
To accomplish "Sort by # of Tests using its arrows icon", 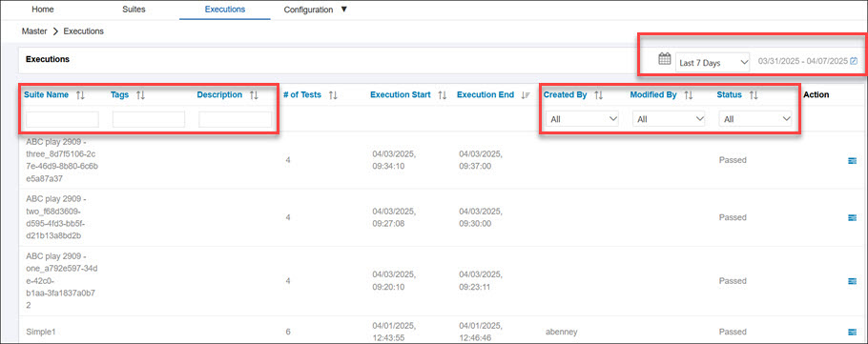I will point(333,95).
